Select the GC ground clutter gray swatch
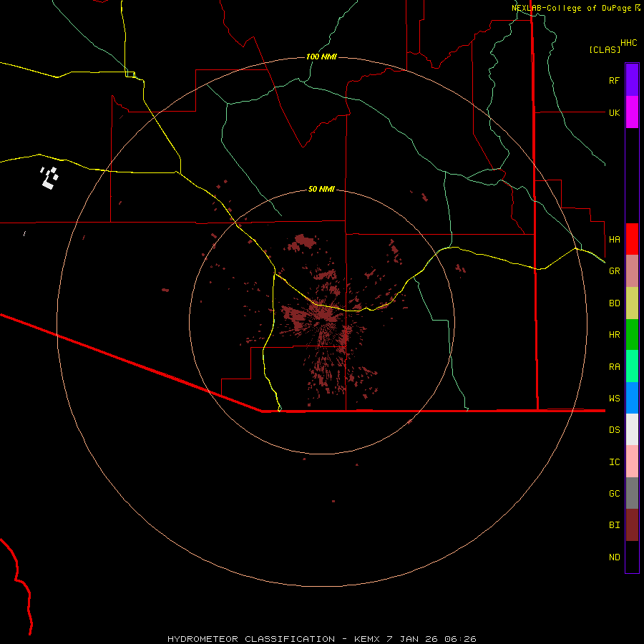Screen dimensions: 644x644 [x=632, y=493]
